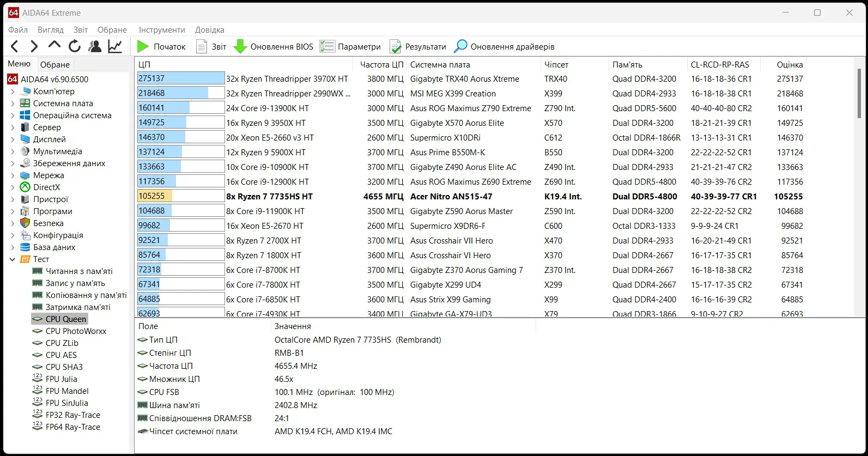Expand the Комп'ютер tree node
This screenshot has height=456, width=868.
tap(13, 92)
